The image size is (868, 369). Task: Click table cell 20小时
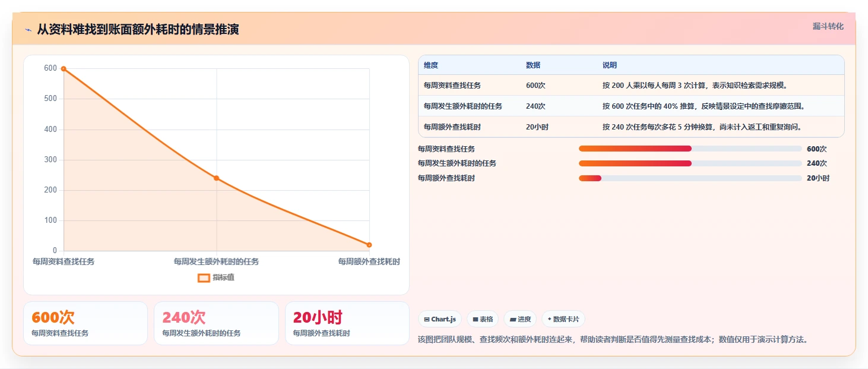pos(537,127)
